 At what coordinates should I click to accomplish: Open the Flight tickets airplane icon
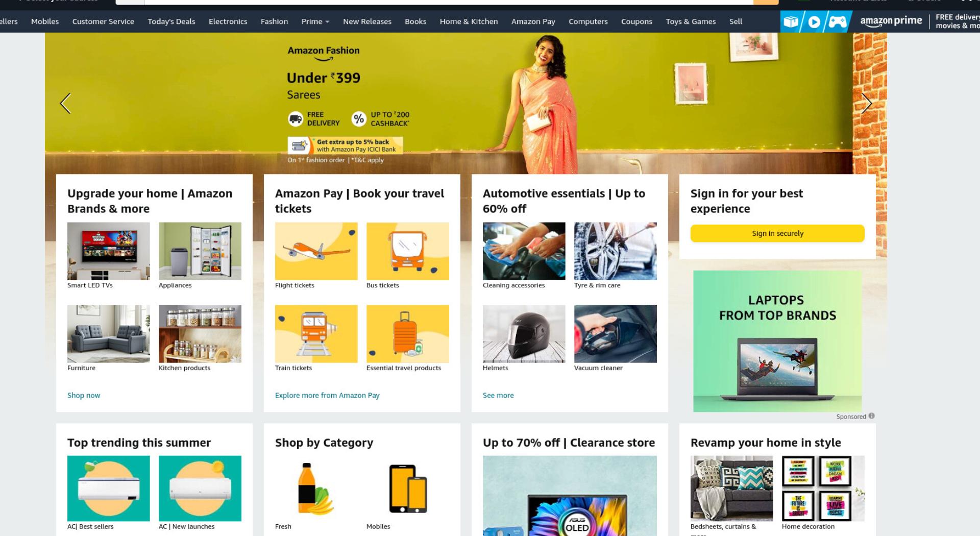click(316, 251)
